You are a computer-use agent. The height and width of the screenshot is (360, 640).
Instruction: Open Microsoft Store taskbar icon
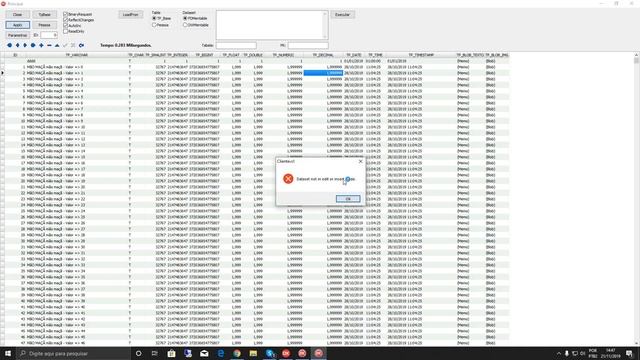coord(171,353)
